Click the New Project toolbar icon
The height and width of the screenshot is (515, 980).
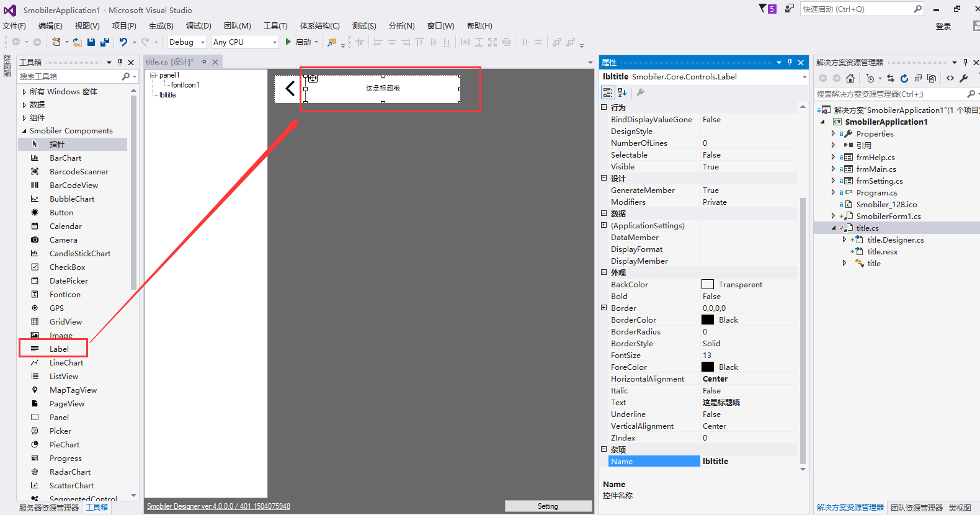point(56,42)
